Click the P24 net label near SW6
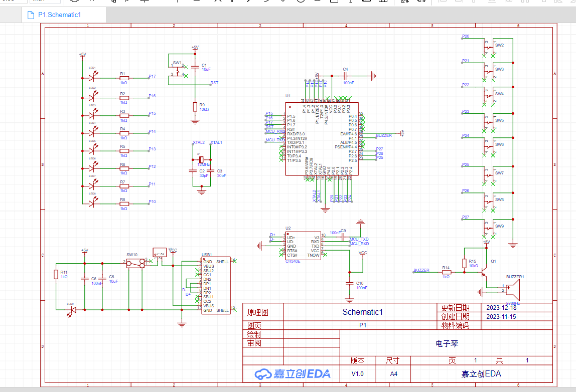 point(466,135)
